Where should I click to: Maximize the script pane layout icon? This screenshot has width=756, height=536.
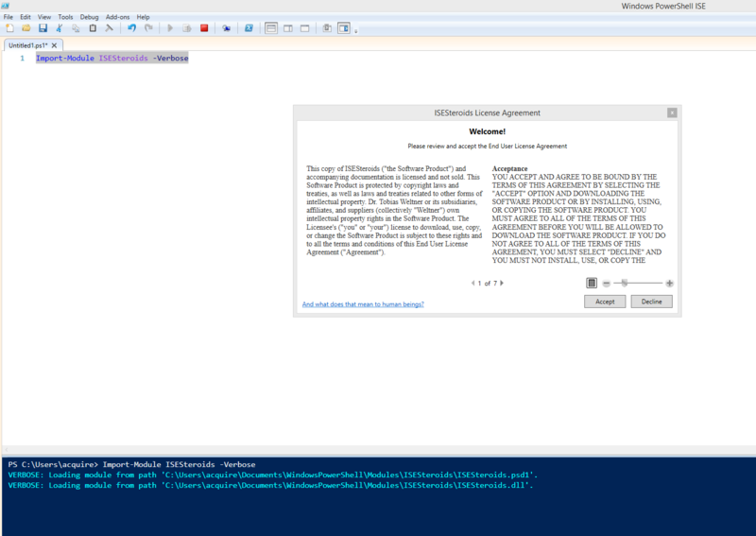click(304, 28)
